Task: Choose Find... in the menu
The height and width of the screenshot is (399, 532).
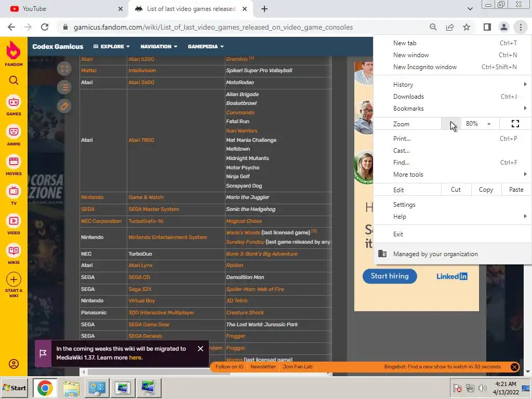Action: pyautogui.click(x=453, y=163)
